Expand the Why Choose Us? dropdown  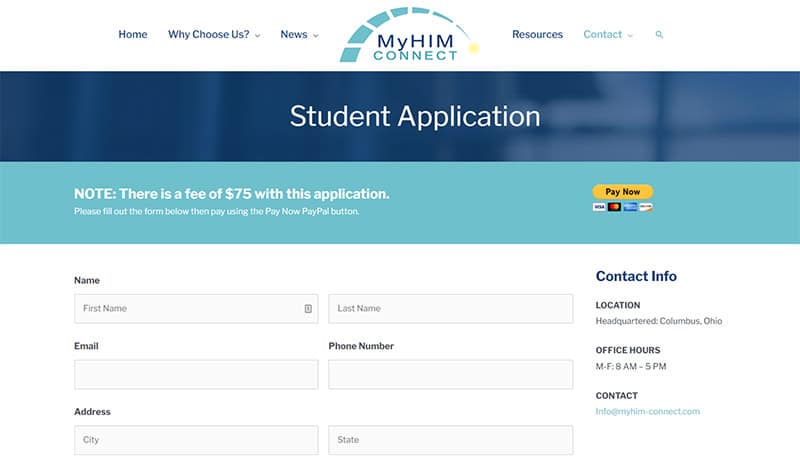[214, 35]
